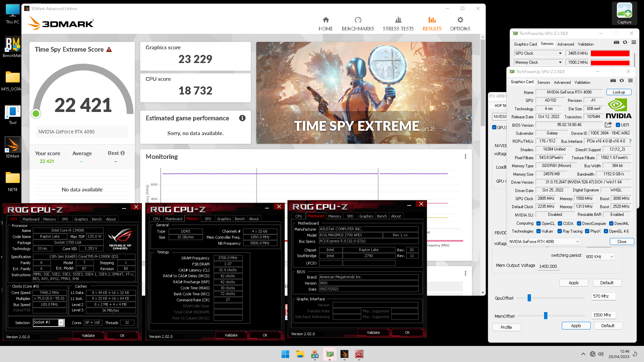Screen dimensions: 644x362
Task: Open Graphics tab in CPU-Z CPU window
Action: pos(81,219)
